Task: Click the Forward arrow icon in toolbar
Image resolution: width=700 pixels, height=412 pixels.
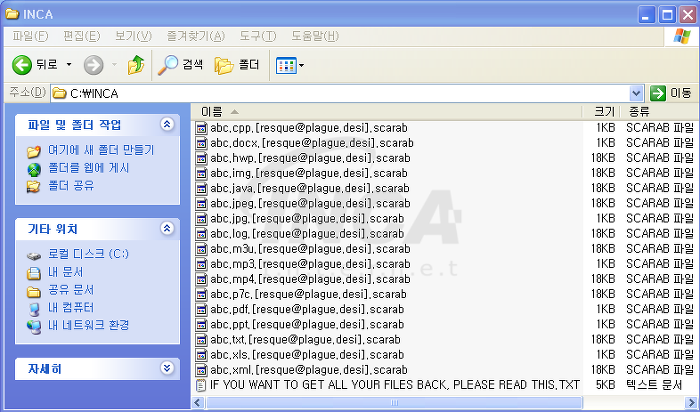Action: (93, 65)
